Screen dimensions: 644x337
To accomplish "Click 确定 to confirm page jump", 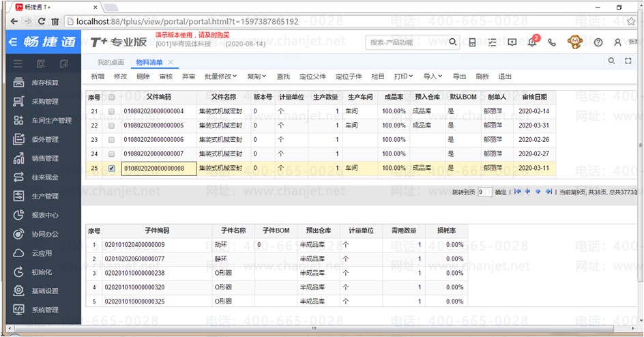I will [x=500, y=192].
